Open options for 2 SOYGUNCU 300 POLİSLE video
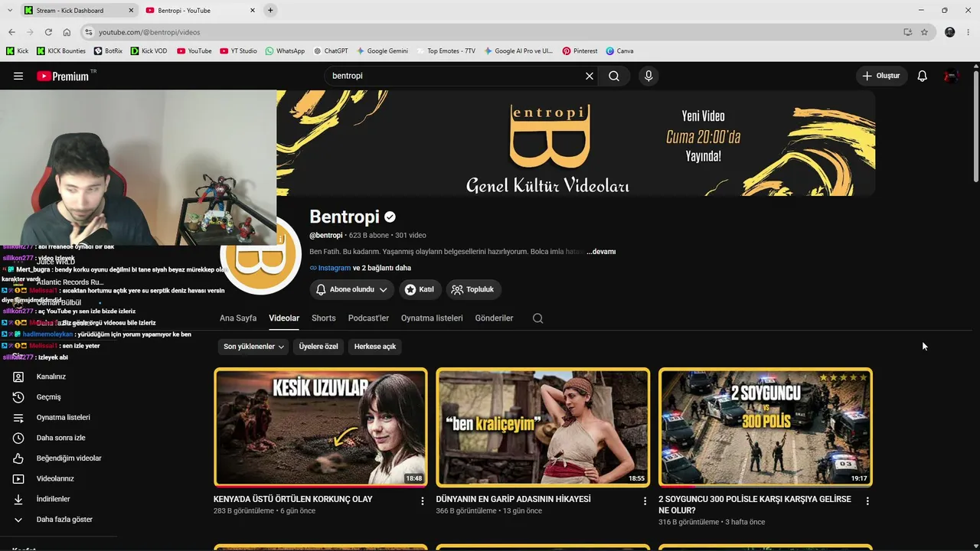 pos(867,501)
